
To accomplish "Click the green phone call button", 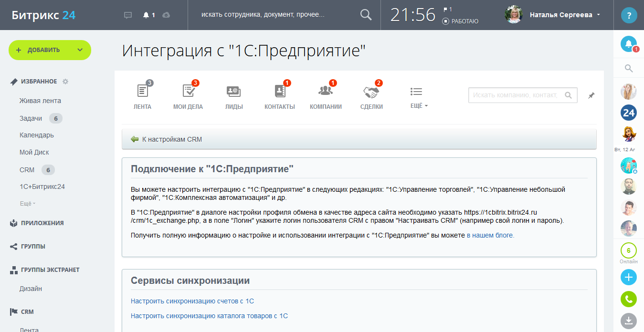I will (628, 299).
